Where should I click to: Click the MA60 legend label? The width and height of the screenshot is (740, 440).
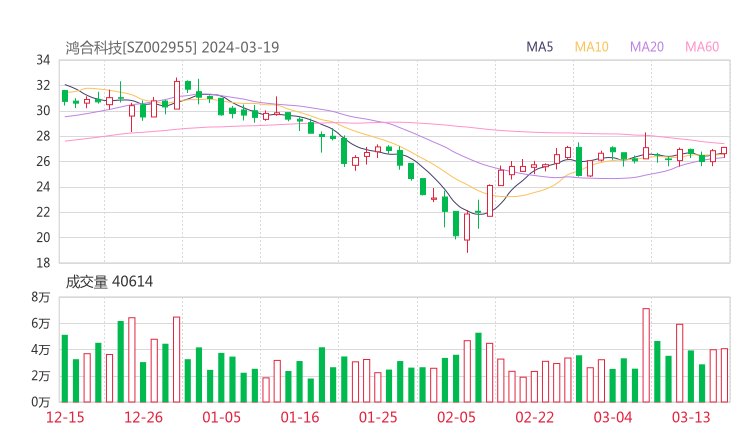tap(702, 47)
